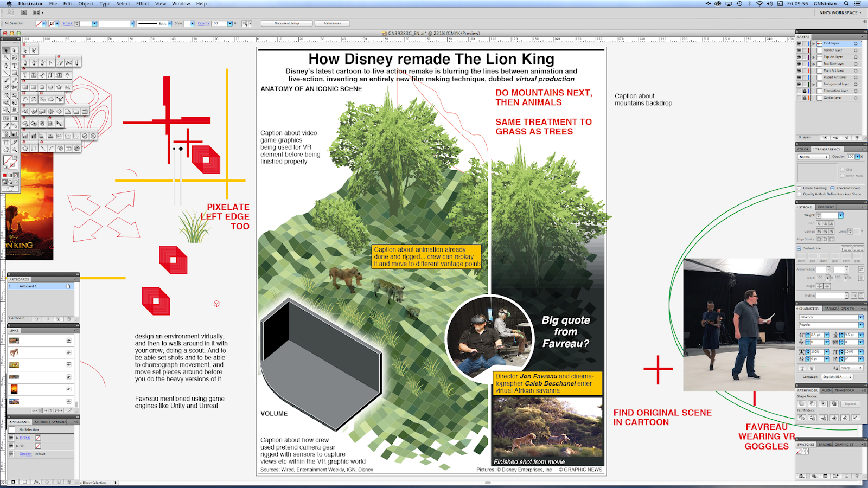Click the None swatch in Swatches panel
The image size is (868, 488).
pos(800,451)
